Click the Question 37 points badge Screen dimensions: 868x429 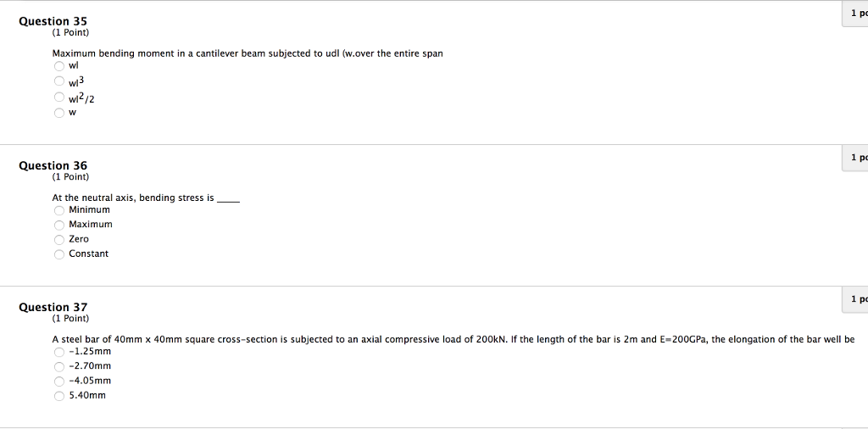click(x=855, y=300)
